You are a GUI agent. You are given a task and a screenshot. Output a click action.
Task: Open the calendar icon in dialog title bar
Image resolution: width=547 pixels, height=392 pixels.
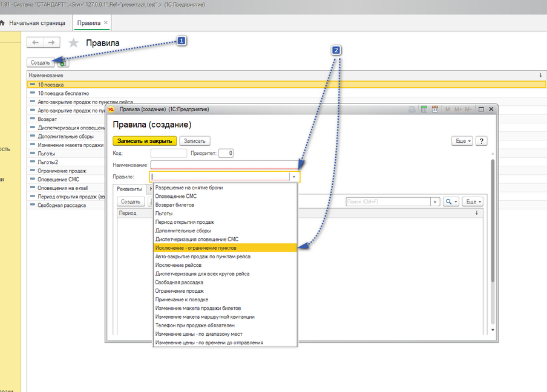(434, 109)
